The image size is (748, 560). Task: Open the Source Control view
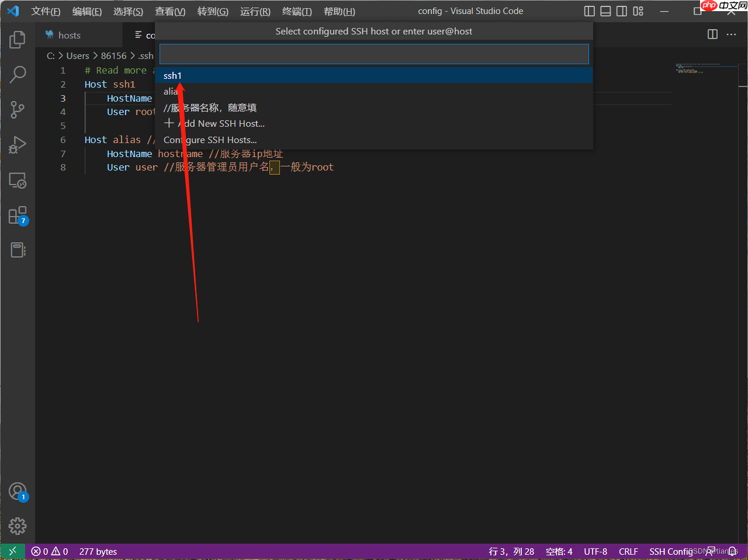click(18, 109)
